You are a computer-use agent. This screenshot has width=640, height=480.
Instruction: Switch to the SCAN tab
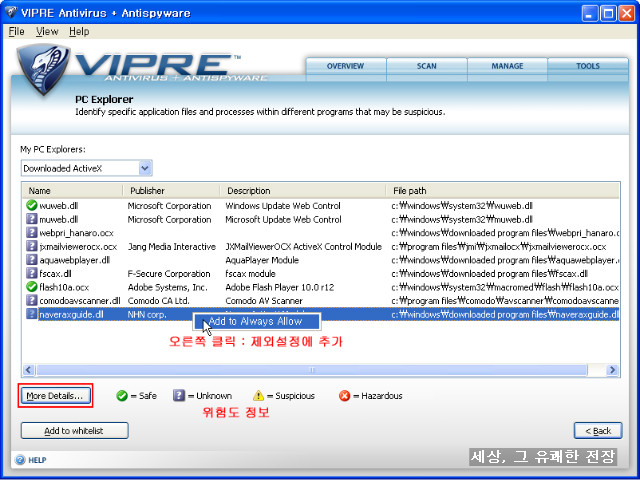tap(427, 66)
